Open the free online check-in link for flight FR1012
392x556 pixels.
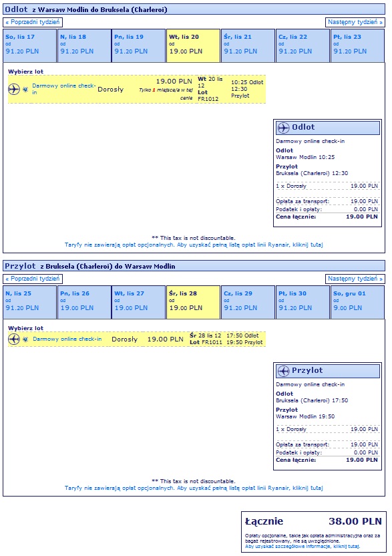(64, 89)
